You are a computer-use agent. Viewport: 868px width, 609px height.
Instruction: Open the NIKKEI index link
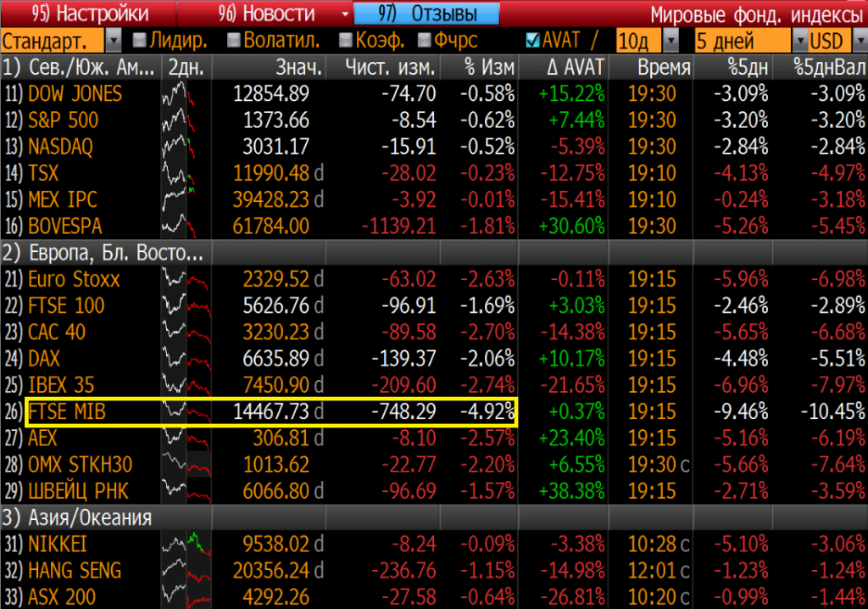(58, 545)
